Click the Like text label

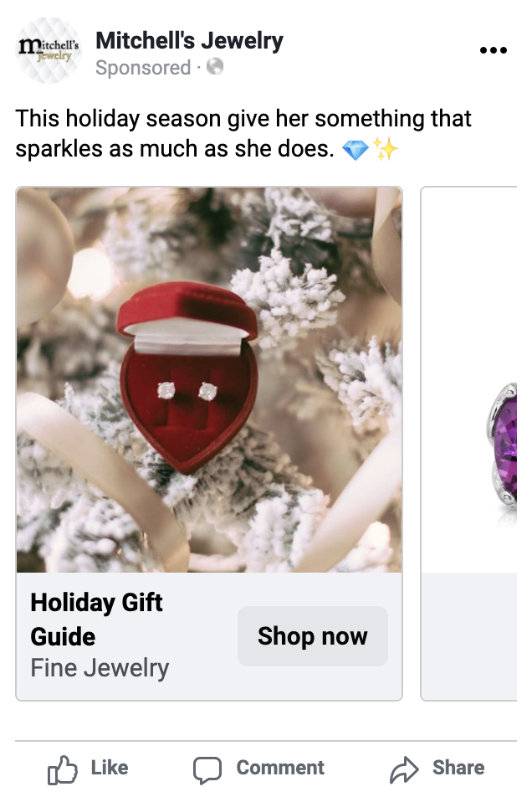click(x=109, y=768)
